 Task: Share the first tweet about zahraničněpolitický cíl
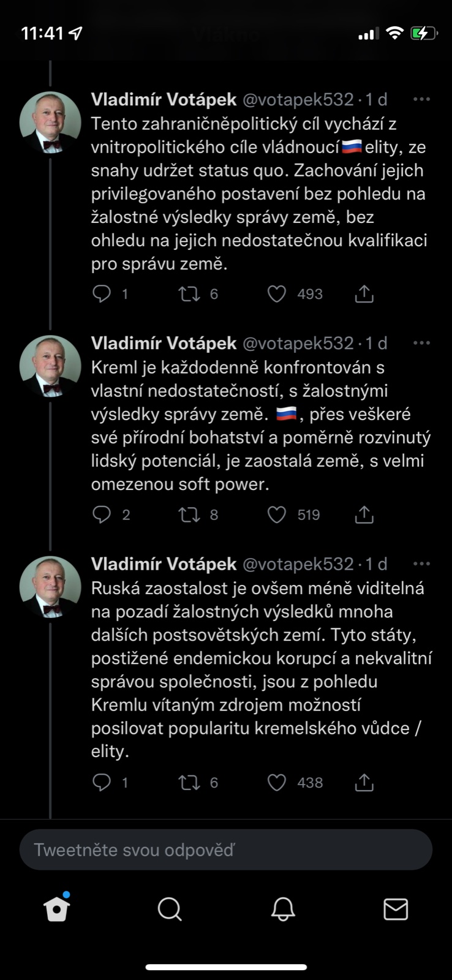tap(364, 294)
